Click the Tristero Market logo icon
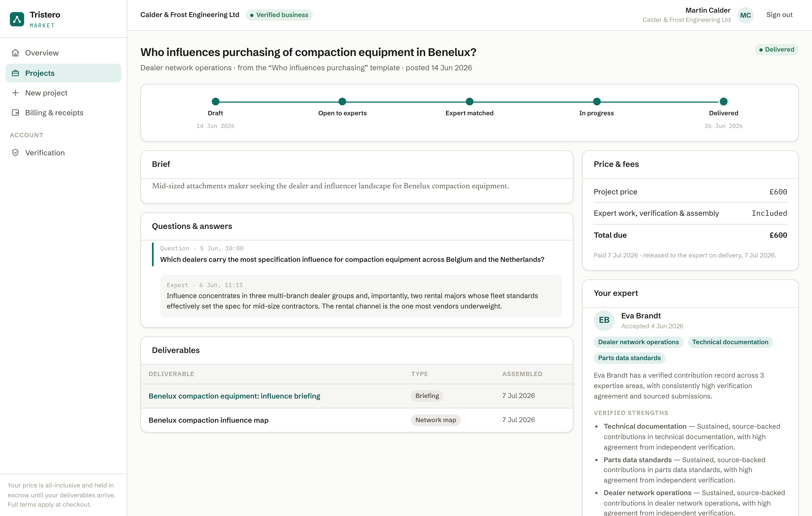The image size is (812, 516). click(17, 19)
